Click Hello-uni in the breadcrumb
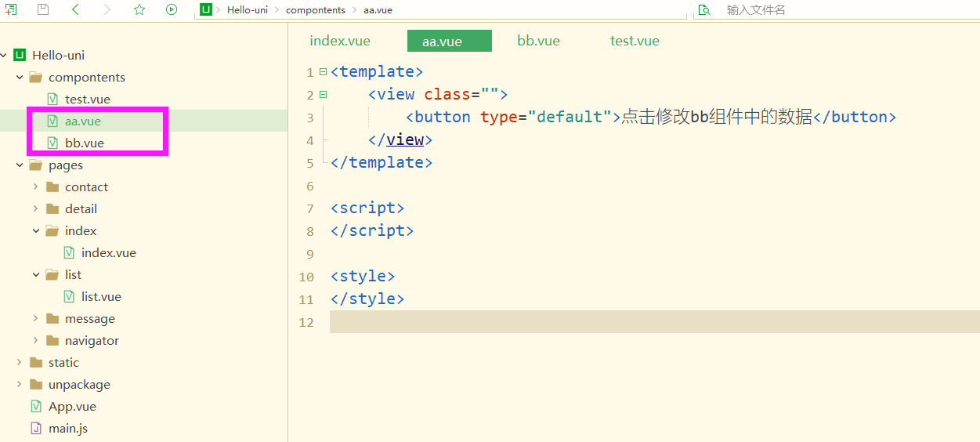Screen dimensions: 980x442 (x=248, y=10)
